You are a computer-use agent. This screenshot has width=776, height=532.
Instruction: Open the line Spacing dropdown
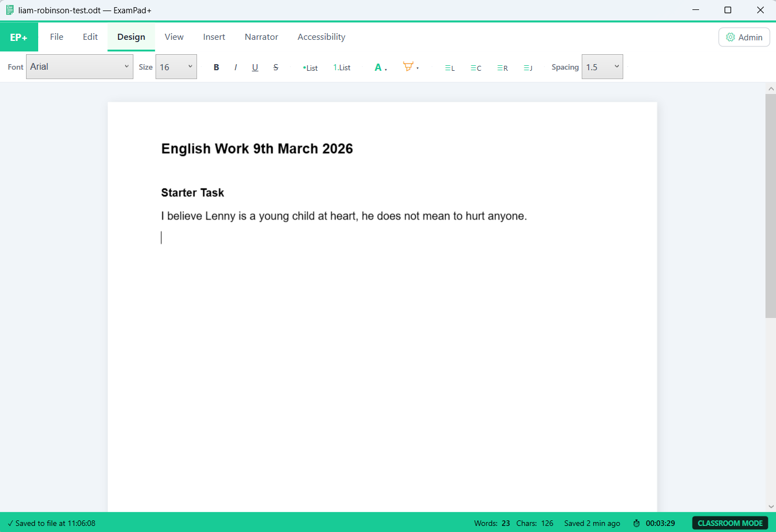click(602, 66)
